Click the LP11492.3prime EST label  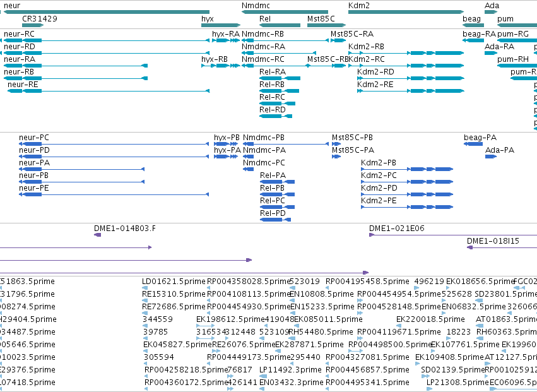coord(290,370)
